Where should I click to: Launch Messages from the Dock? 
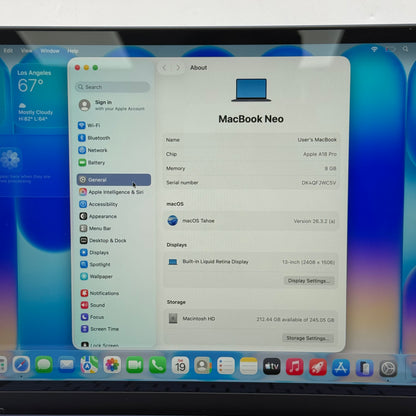coord(44,365)
